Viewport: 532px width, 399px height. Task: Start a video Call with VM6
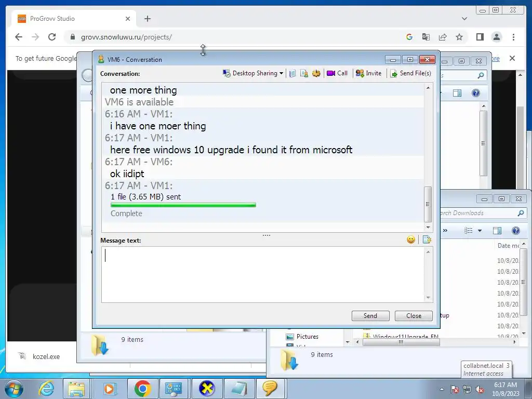(337, 73)
